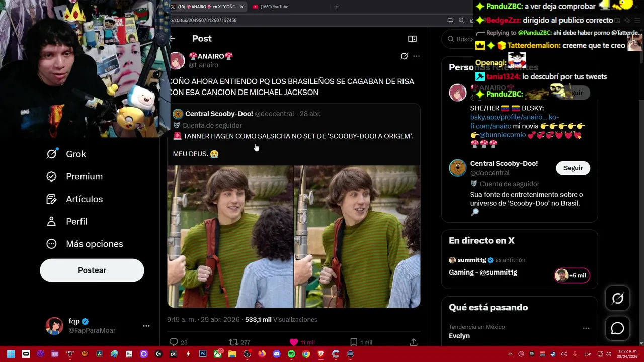Screen dimensions: 644x362
Task: Click the Postear button
Action: [x=92, y=270]
